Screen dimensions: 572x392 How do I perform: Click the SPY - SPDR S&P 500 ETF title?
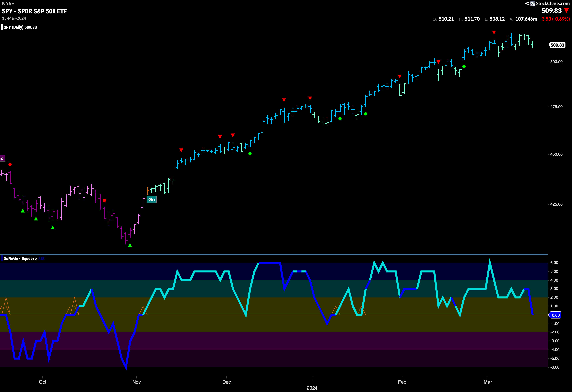(34, 11)
